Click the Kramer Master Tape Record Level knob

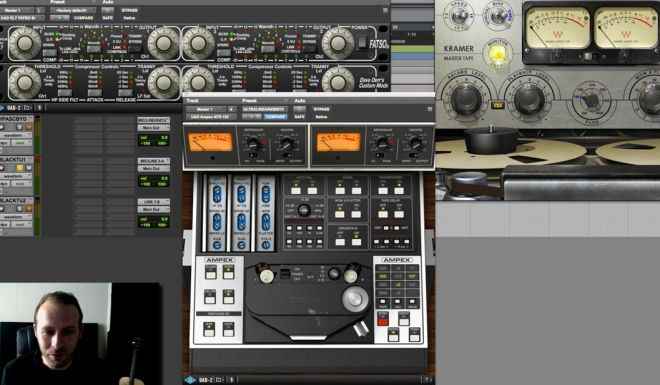pyautogui.click(x=466, y=99)
